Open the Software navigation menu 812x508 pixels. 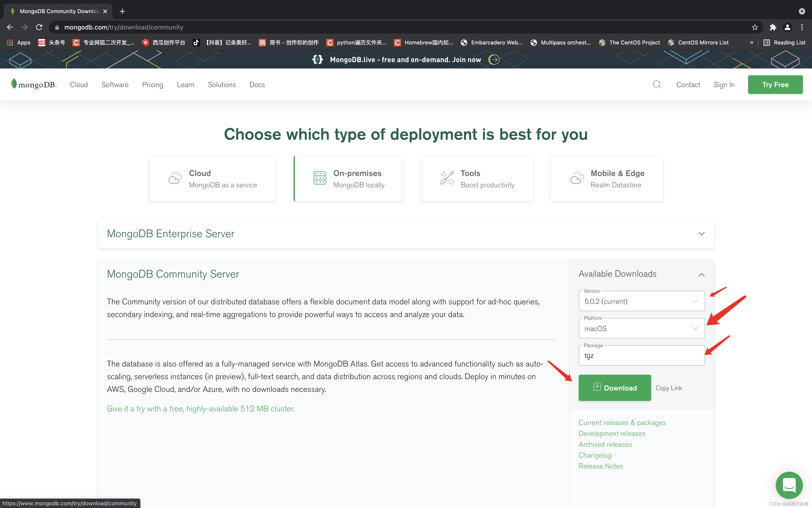click(115, 85)
